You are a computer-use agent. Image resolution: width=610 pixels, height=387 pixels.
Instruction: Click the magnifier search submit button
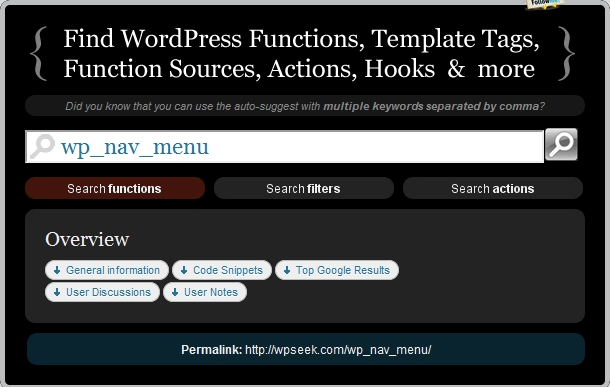coord(561,144)
